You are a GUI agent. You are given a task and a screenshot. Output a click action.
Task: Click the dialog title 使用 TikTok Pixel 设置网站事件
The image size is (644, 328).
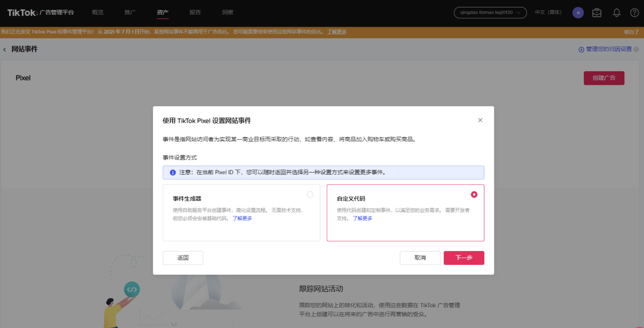(207, 121)
